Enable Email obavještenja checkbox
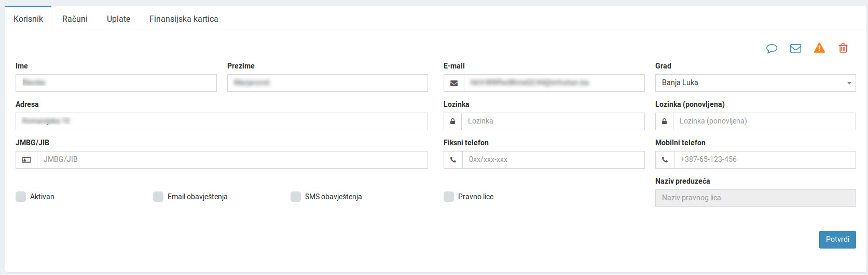Screen dimensions: 868x275 click(158, 197)
